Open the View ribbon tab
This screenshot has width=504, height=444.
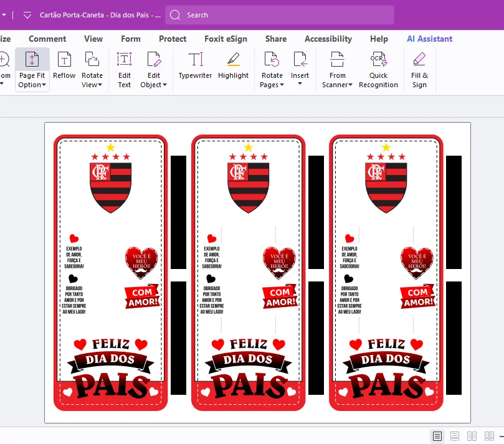pos(93,39)
